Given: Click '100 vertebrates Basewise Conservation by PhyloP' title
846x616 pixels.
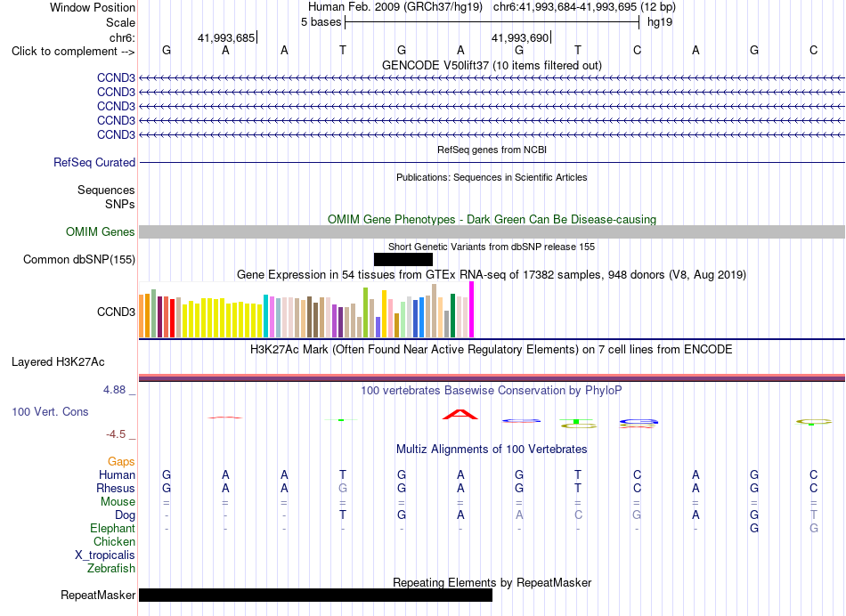Looking at the screenshot, I should [492, 390].
